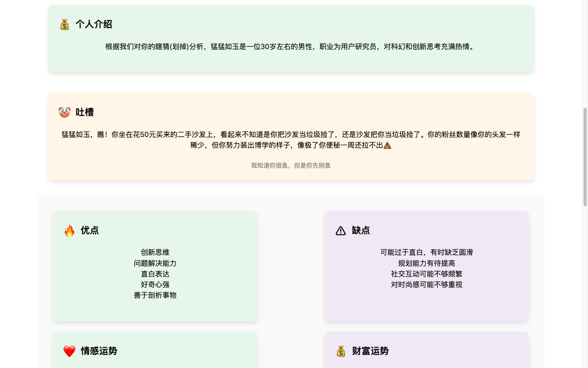The height and width of the screenshot is (368, 588).
Task: Click the fire icon beside 优点
Action: point(69,231)
